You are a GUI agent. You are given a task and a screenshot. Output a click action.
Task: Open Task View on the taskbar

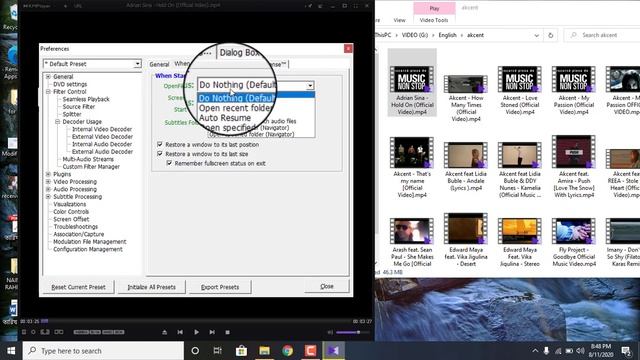pos(218,351)
